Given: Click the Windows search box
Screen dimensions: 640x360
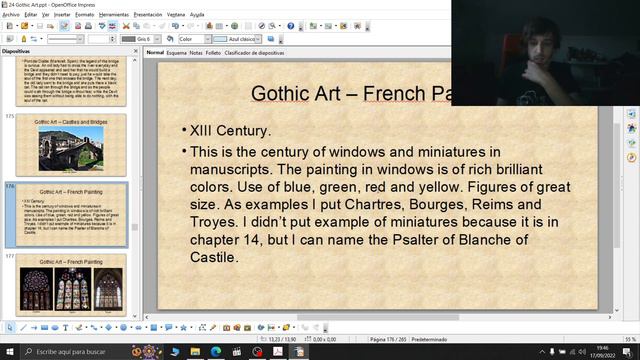Looking at the screenshot, I should pyautogui.click(x=75, y=351).
